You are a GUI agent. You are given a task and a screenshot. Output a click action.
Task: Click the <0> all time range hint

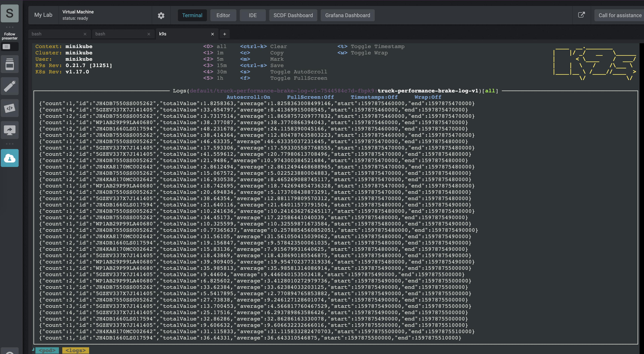215,46
